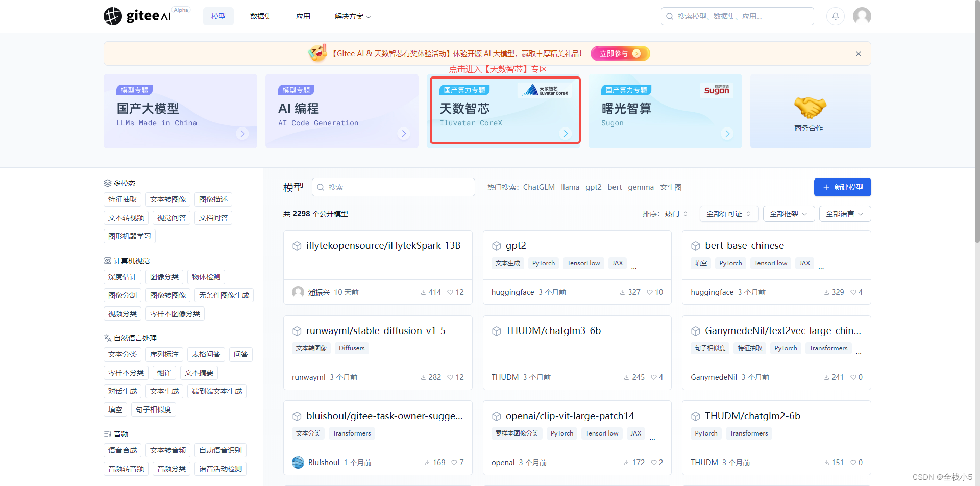The image size is (980, 486).
Task: Toggle the 语音合成 filter tag
Action: (122, 450)
